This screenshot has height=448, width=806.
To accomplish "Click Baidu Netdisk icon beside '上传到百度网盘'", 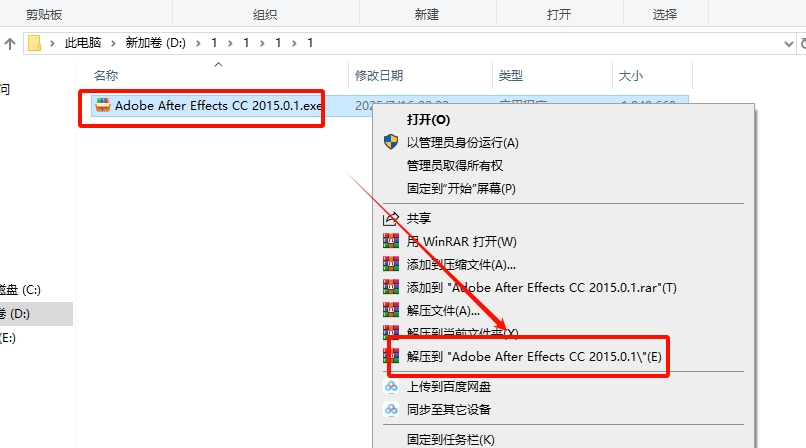I will (x=391, y=386).
